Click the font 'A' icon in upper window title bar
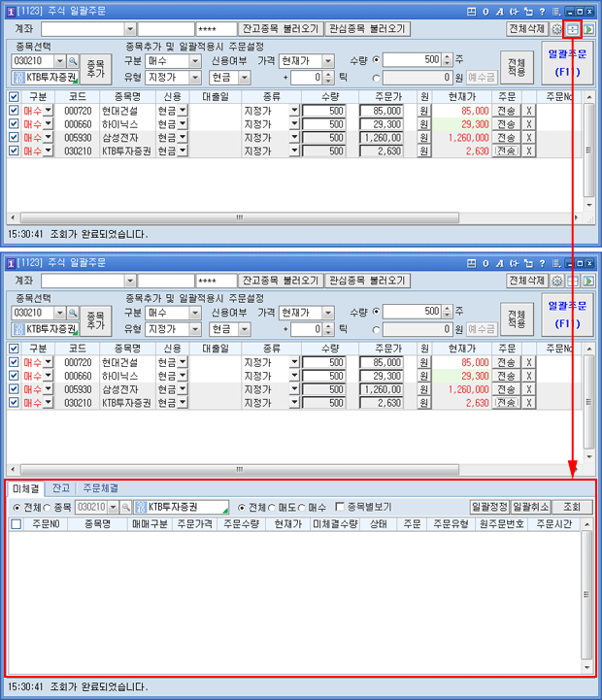The image size is (602, 700). tap(498, 11)
